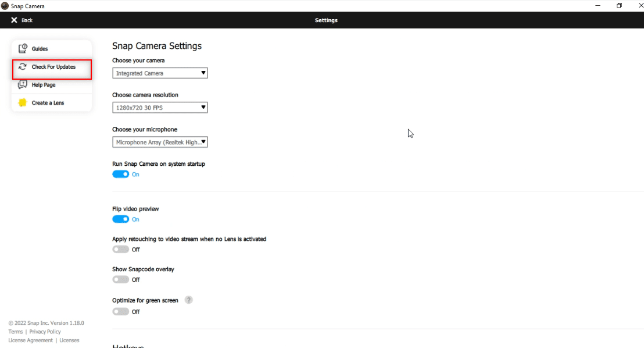Viewport: 644px width, 348px height.
Task: Turn off Run Snap Camera on system startup
Action: [120, 174]
